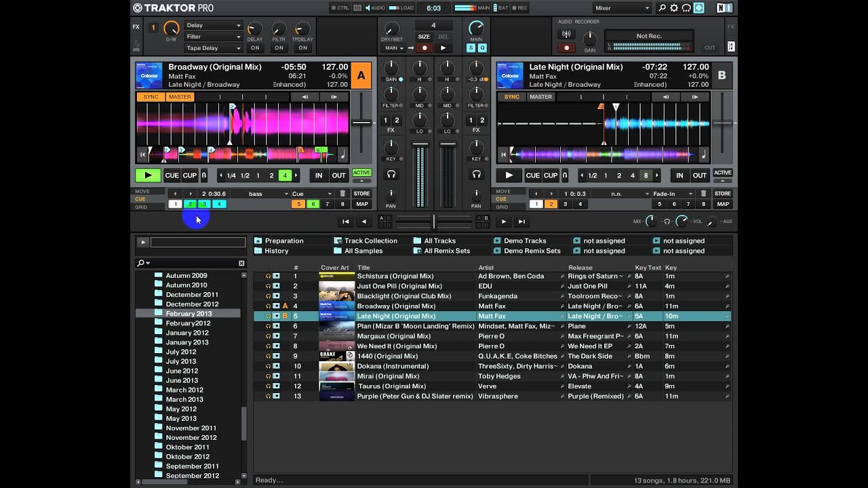868x488 pixels.
Task: Click Deck A tempo fader
Action: coord(361,123)
